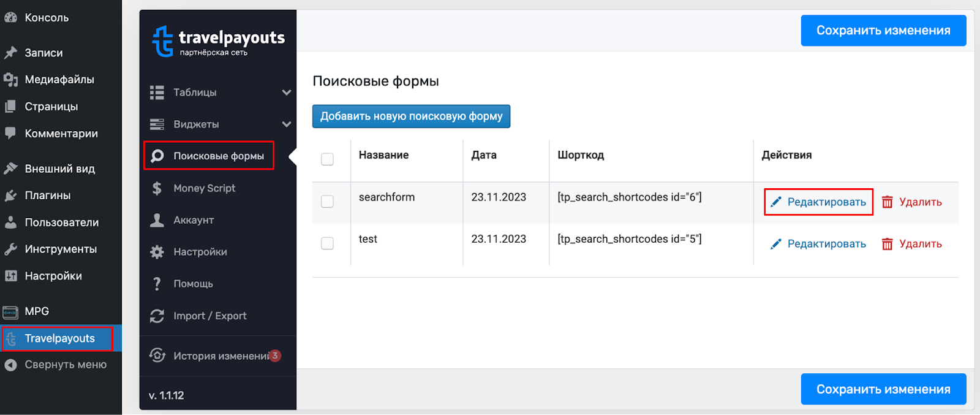Click the Аккаунт person icon

[157, 220]
